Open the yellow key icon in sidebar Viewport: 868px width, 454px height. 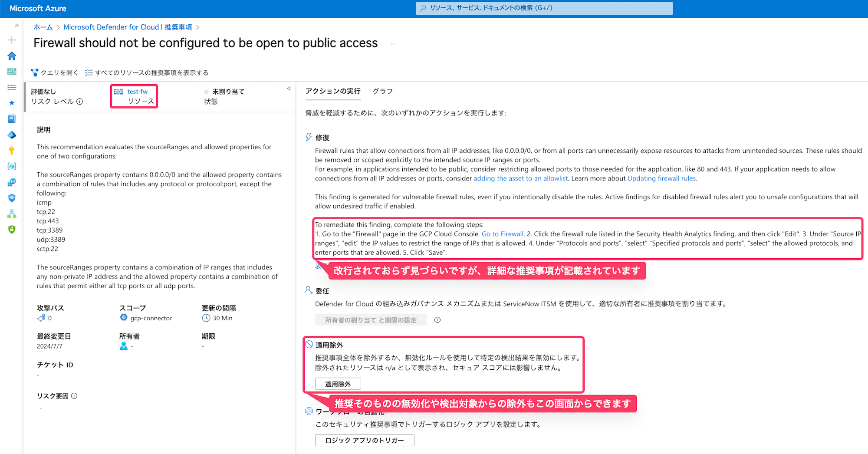coord(12,151)
